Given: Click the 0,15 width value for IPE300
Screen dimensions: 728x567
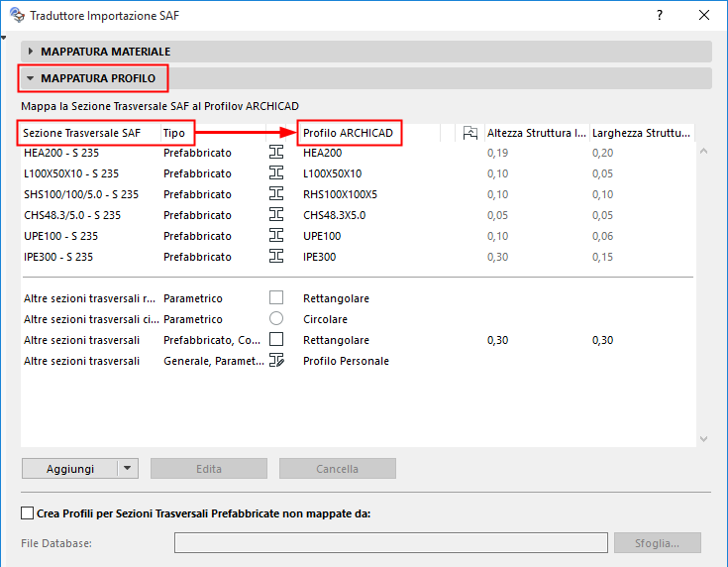Looking at the screenshot, I should click(602, 257).
